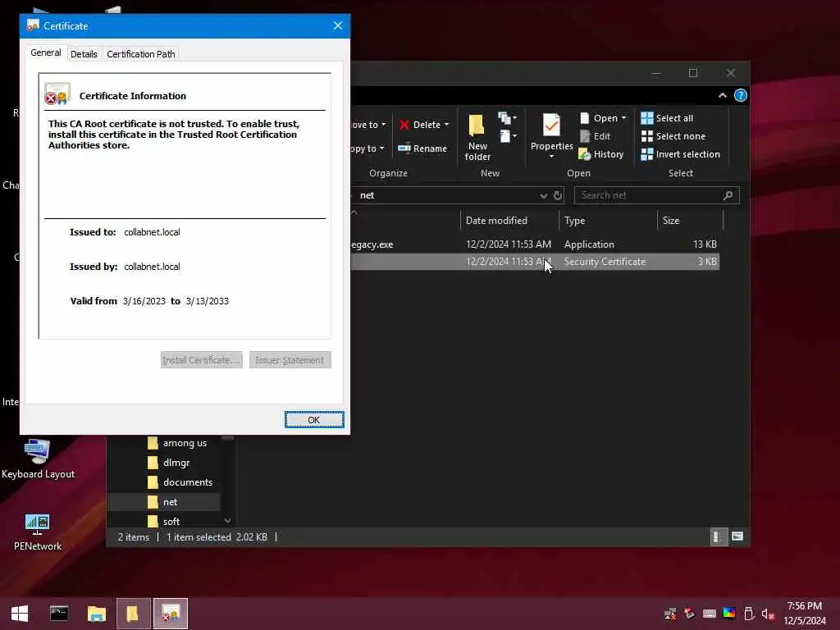Click the search magnifier icon
This screenshot has width=840, height=630.
(728, 195)
